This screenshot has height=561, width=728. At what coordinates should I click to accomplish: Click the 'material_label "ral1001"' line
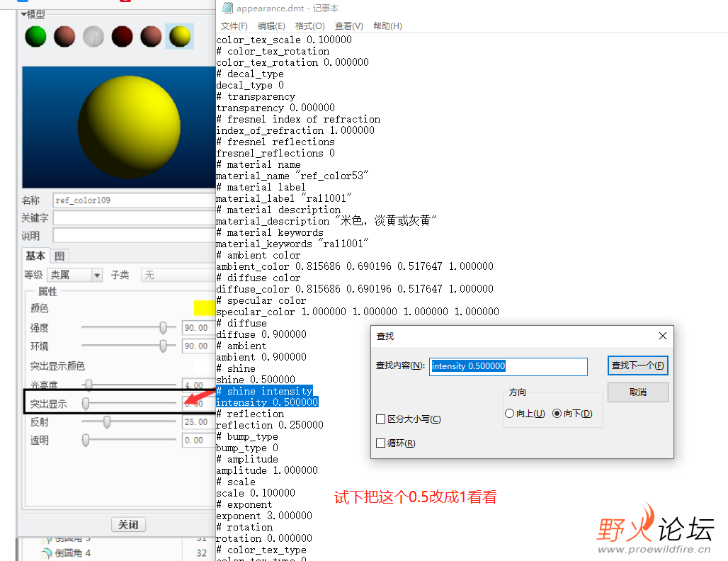click(284, 198)
